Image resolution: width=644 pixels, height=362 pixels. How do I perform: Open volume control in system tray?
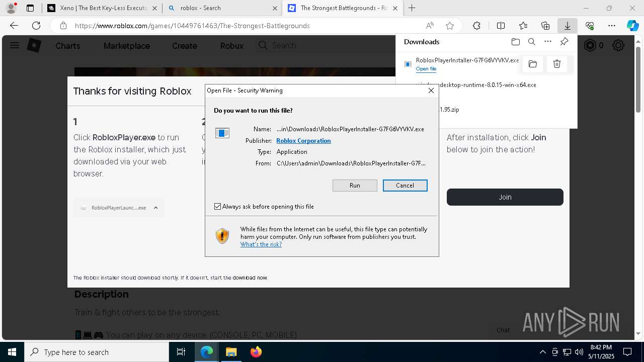(579, 352)
